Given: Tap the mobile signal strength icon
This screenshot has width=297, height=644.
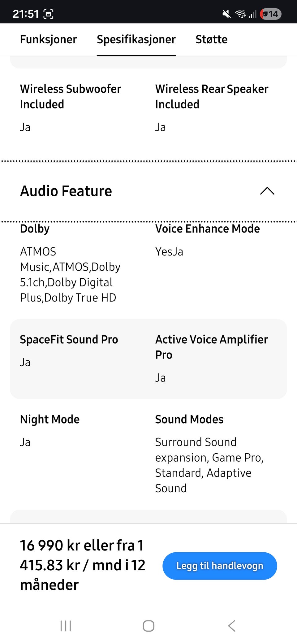Looking at the screenshot, I should click(x=253, y=14).
